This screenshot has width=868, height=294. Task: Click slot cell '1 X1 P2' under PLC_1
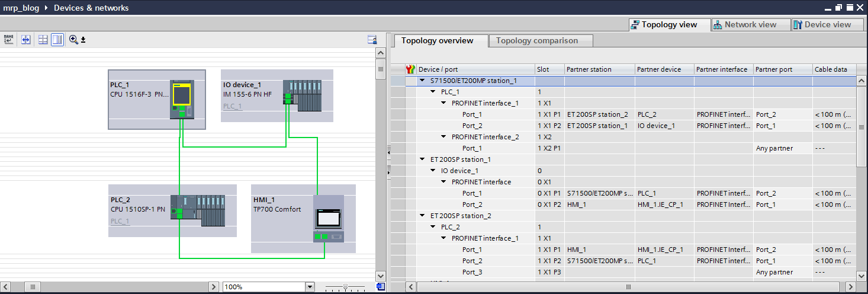(x=549, y=126)
